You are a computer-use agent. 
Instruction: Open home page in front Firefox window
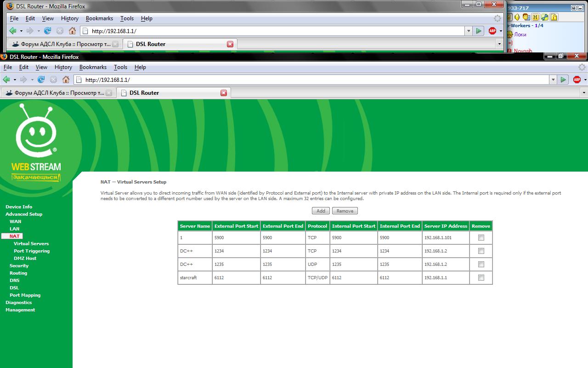(x=66, y=80)
